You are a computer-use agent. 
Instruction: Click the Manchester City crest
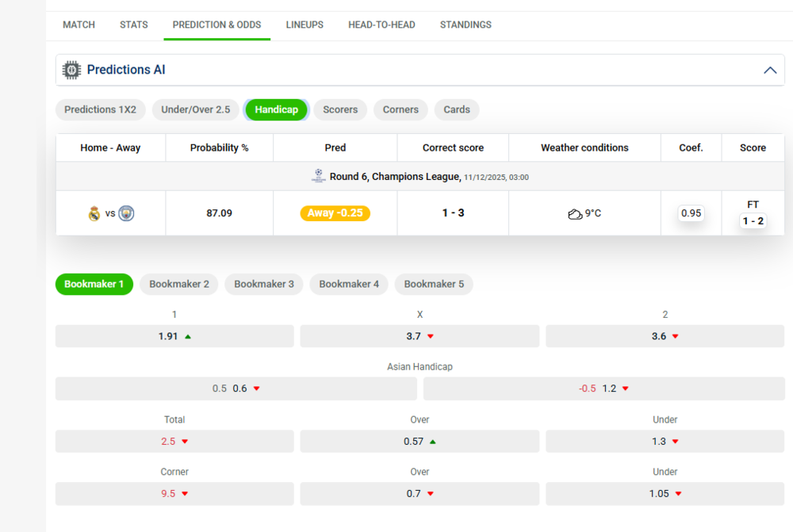126,213
